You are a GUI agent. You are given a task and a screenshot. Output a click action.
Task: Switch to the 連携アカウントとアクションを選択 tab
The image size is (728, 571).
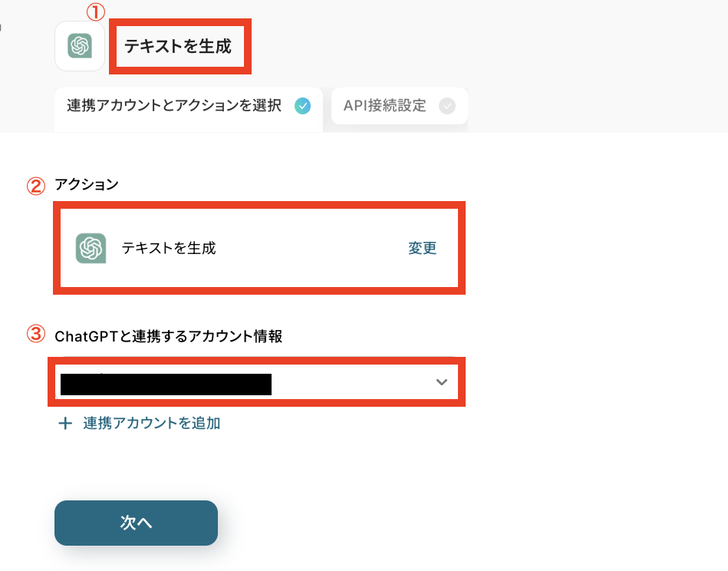click(174, 106)
